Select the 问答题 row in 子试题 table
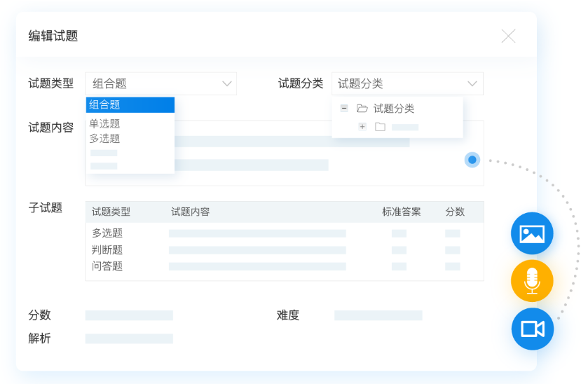This screenshot has height=384, width=588. point(107,266)
